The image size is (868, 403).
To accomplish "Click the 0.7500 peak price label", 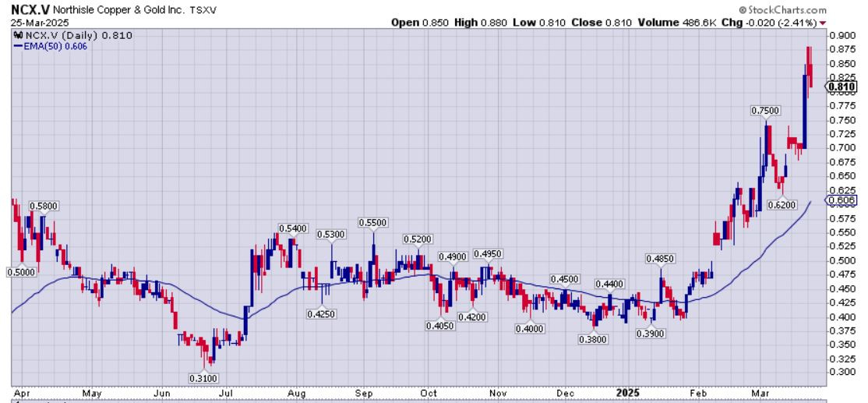I will point(766,111).
